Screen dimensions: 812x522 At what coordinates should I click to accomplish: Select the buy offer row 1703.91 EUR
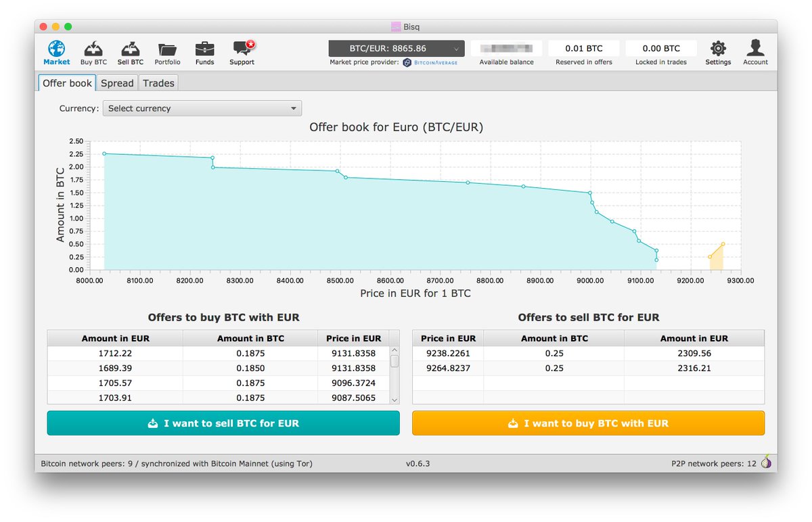click(219, 398)
